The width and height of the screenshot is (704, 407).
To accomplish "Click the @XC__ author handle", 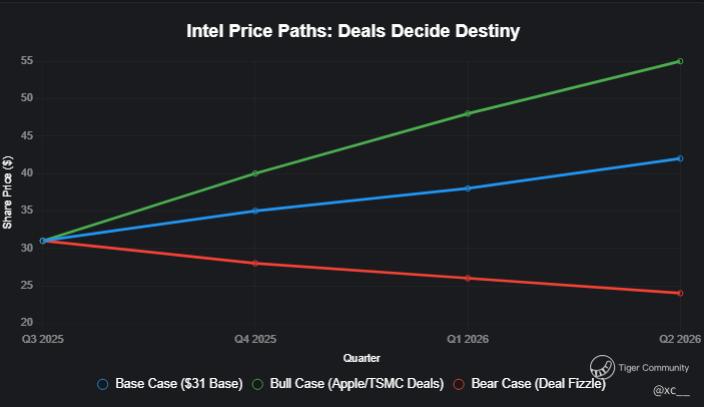I will click(671, 391).
